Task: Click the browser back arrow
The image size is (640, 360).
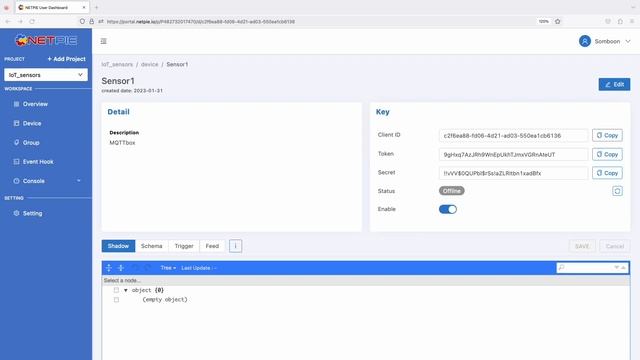Action: tap(8, 21)
